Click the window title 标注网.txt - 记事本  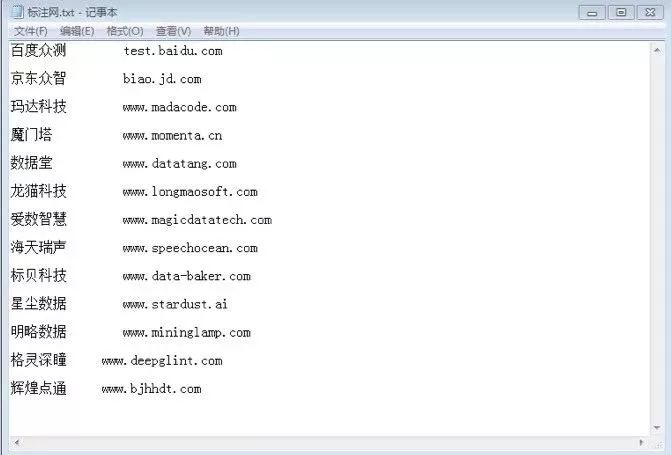tap(72, 12)
